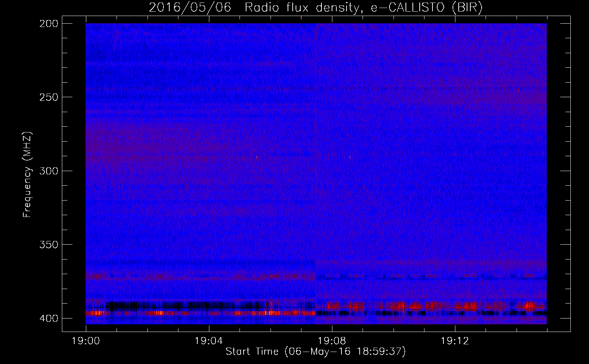589x364 pixels.
Task: Click the 19:04 time tick label
Action: click(209, 341)
